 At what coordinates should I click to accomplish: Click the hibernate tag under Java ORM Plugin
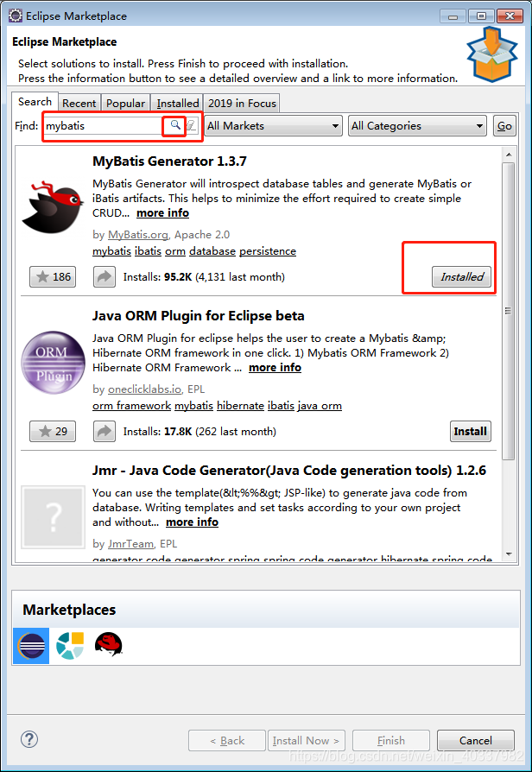click(x=240, y=406)
